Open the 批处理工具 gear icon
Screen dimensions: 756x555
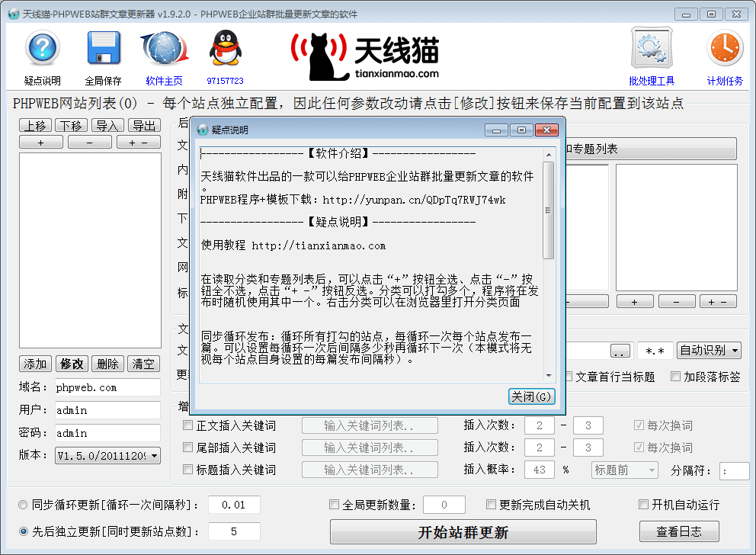[x=652, y=48]
